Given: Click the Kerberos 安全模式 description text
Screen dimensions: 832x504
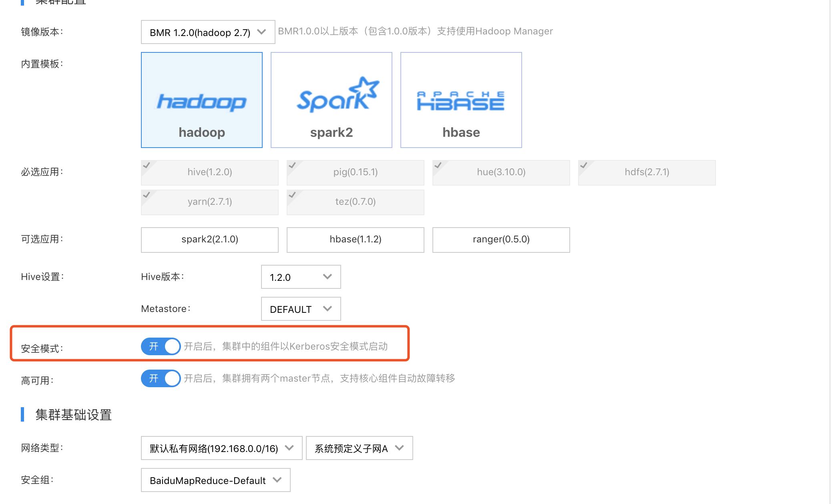Looking at the screenshot, I should coord(285,346).
